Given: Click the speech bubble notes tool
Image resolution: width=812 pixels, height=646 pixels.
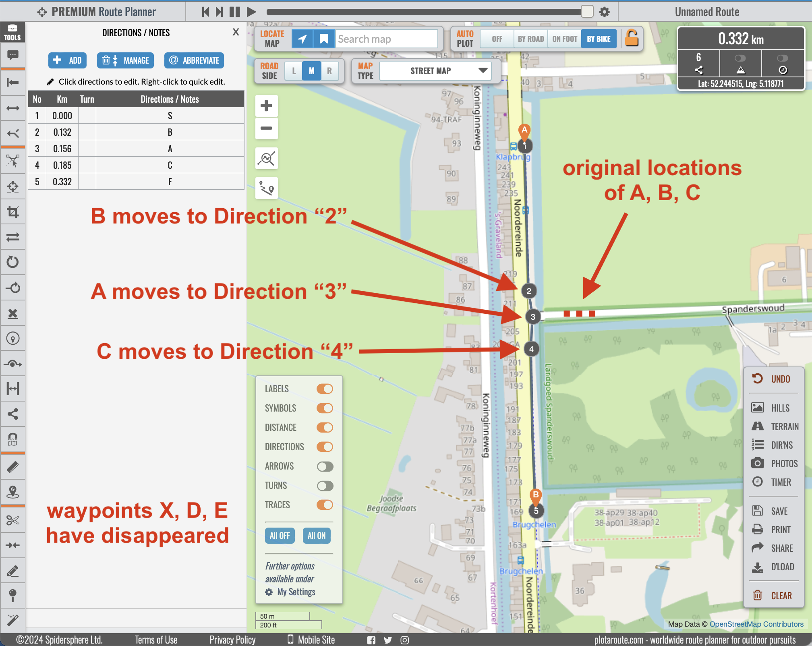Looking at the screenshot, I should pyautogui.click(x=12, y=55).
